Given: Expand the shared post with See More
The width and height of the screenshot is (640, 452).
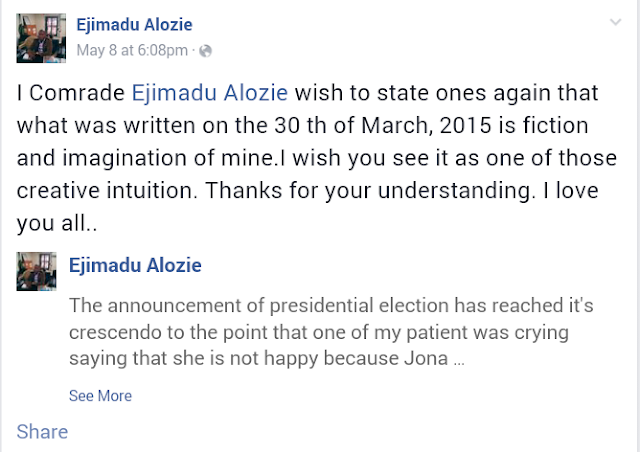Looking at the screenshot, I should pyautogui.click(x=100, y=396).
